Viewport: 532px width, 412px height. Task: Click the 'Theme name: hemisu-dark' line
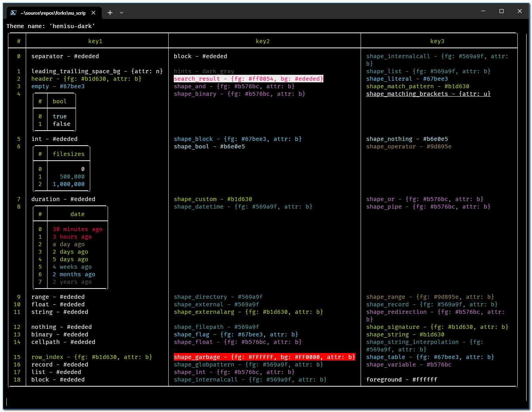pos(51,26)
